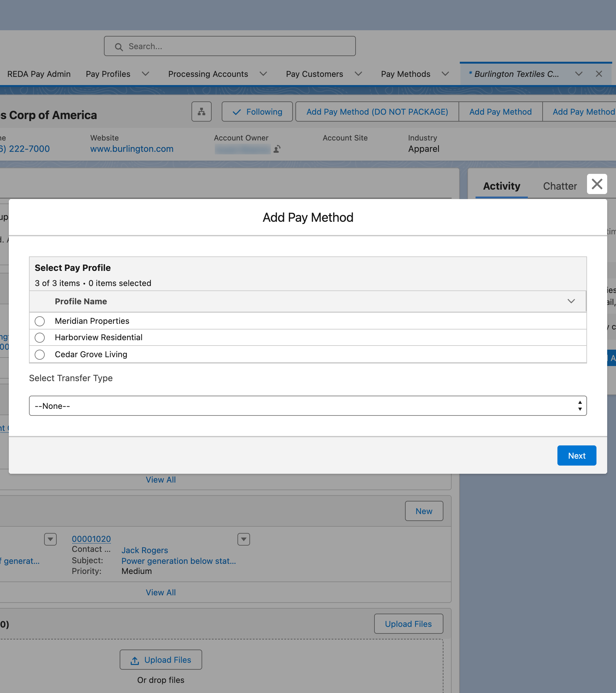Open actions menu for case 00001020
The width and height of the screenshot is (616, 693).
click(x=244, y=539)
